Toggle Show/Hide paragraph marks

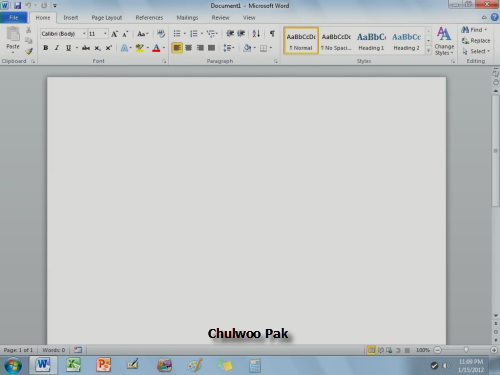(x=272, y=33)
